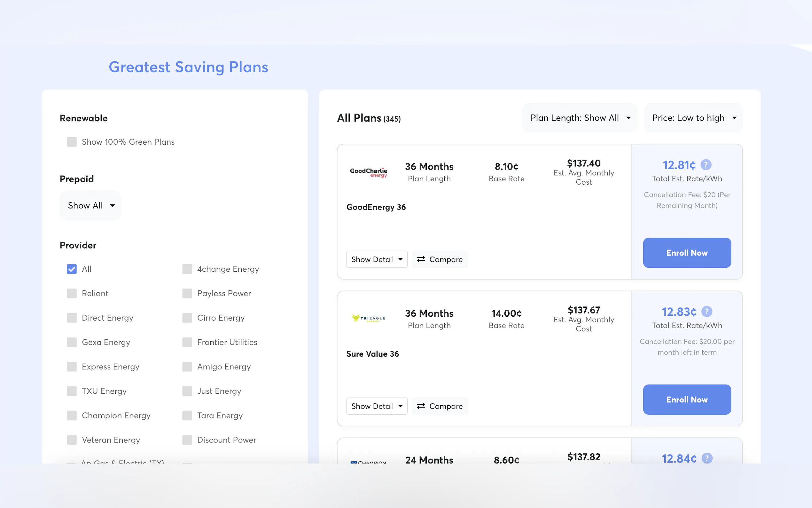Click the help icon beside 12.84¢ rate
The image size is (812, 508).
pos(707,458)
